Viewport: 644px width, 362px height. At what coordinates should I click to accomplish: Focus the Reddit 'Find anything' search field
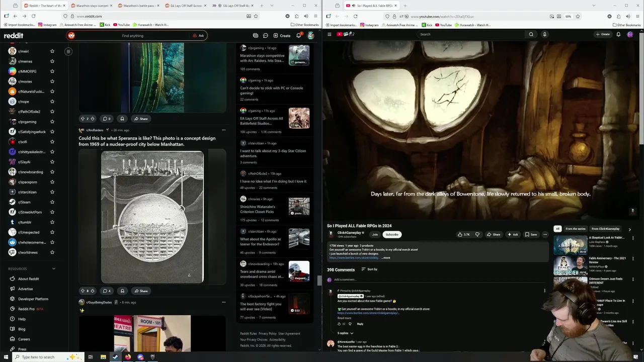tap(132, 36)
